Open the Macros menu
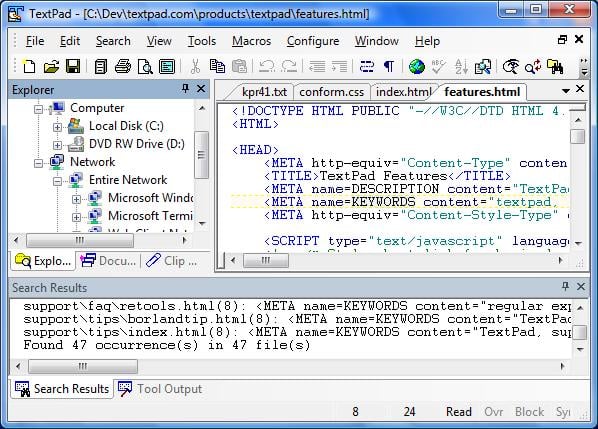Image resolution: width=598 pixels, height=429 pixels. [x=251, y=41]
